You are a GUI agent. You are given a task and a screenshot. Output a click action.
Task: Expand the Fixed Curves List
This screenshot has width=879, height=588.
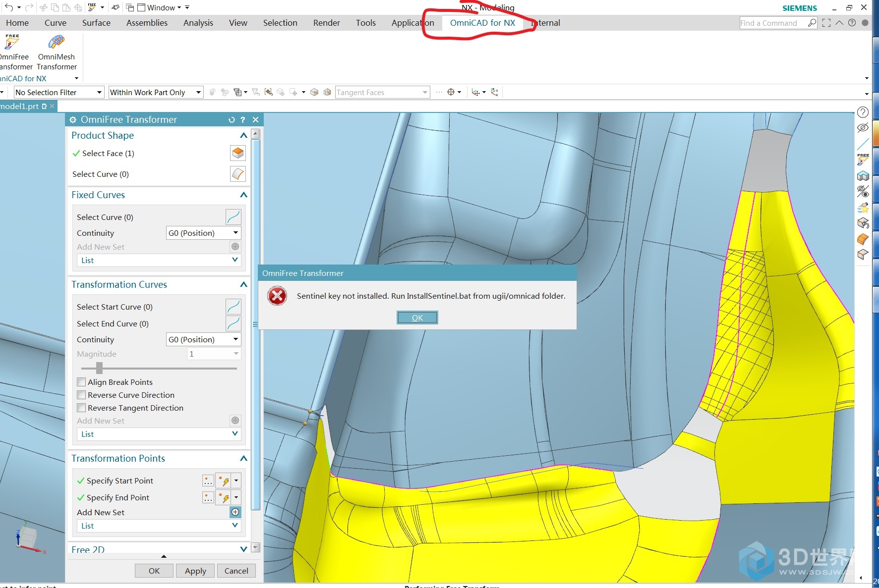159,260
